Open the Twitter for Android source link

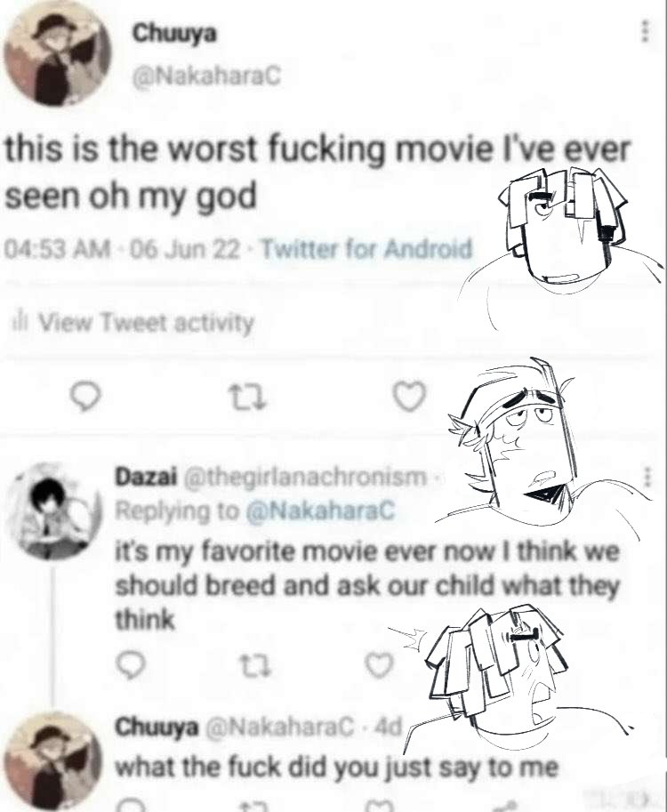(x=367, y=249)
